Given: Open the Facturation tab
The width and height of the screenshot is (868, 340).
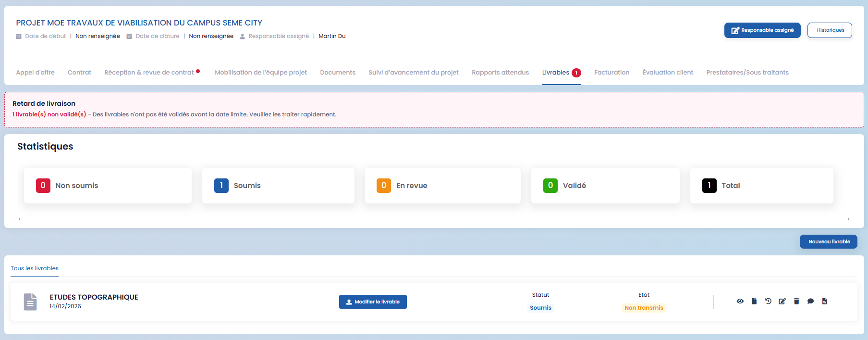Looking at the screenshot, I should 611,73.
